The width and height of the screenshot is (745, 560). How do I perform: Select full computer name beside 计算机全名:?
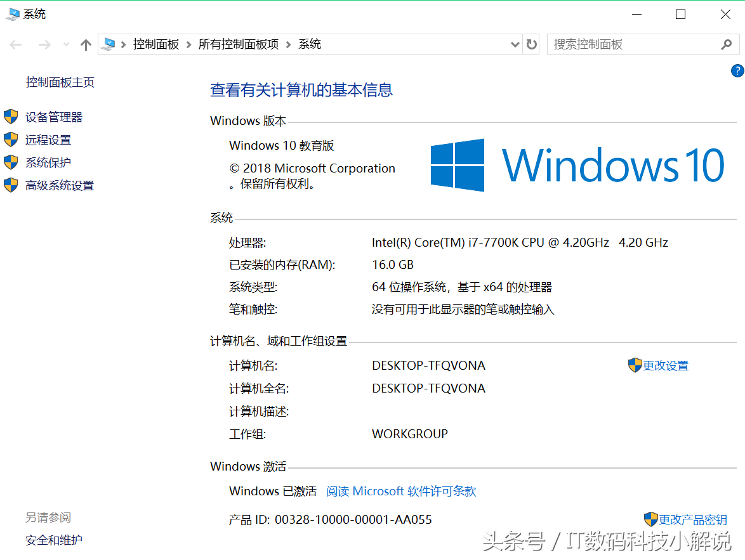[428, 389]
